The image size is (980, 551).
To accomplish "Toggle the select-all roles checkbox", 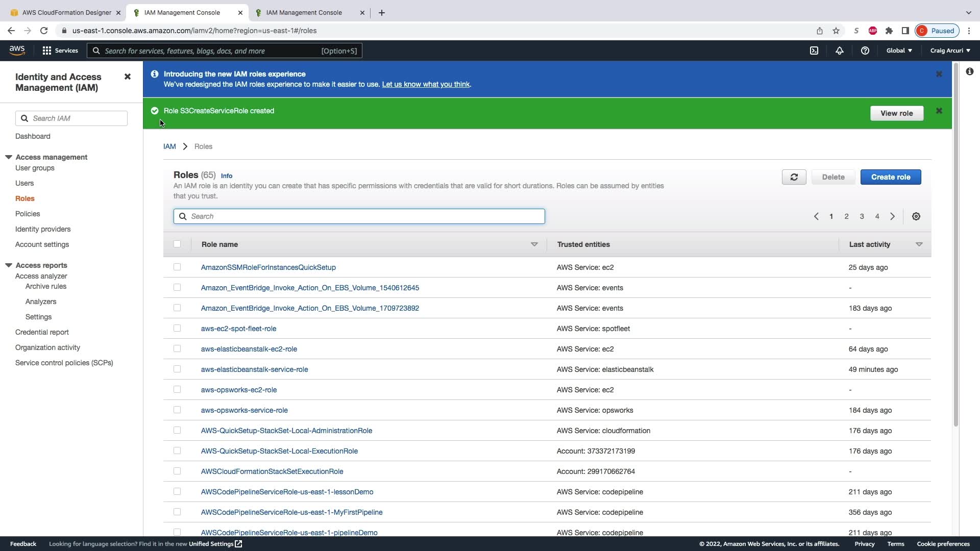I will pyautogui.click(x=177, y=244).
